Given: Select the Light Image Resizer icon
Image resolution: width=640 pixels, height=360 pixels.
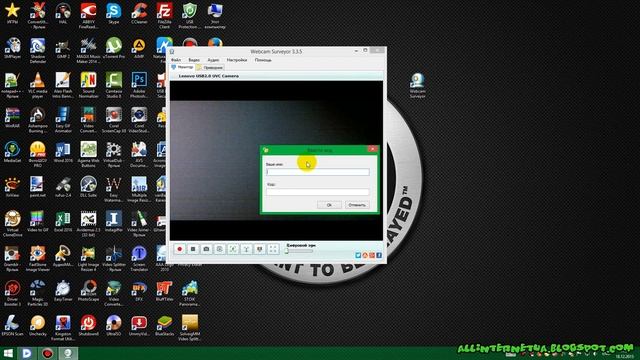Looking at the screenshot, I should 89,259.
